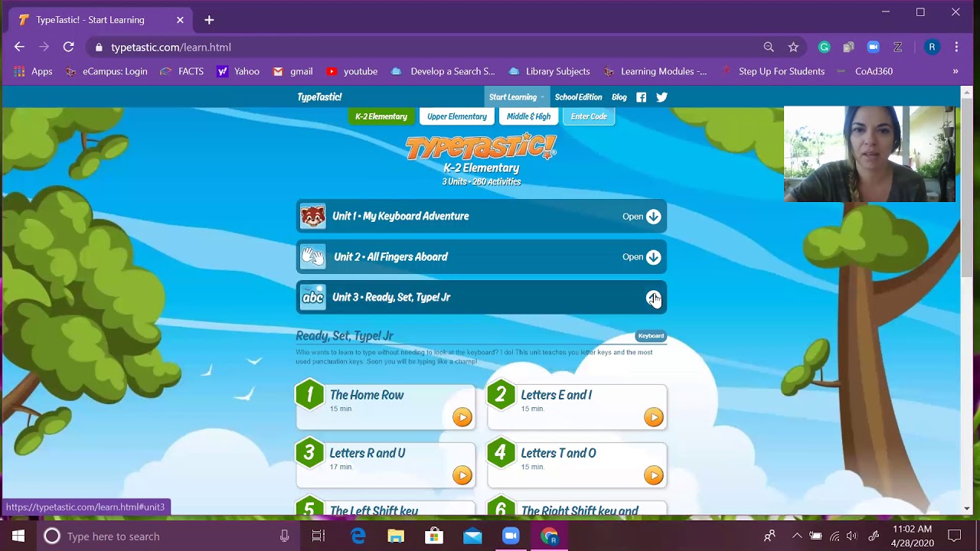Collapse Unit 3 Ready, Set, Type! Jr
The width and height of the screenshot is (980, 551).
653,298
